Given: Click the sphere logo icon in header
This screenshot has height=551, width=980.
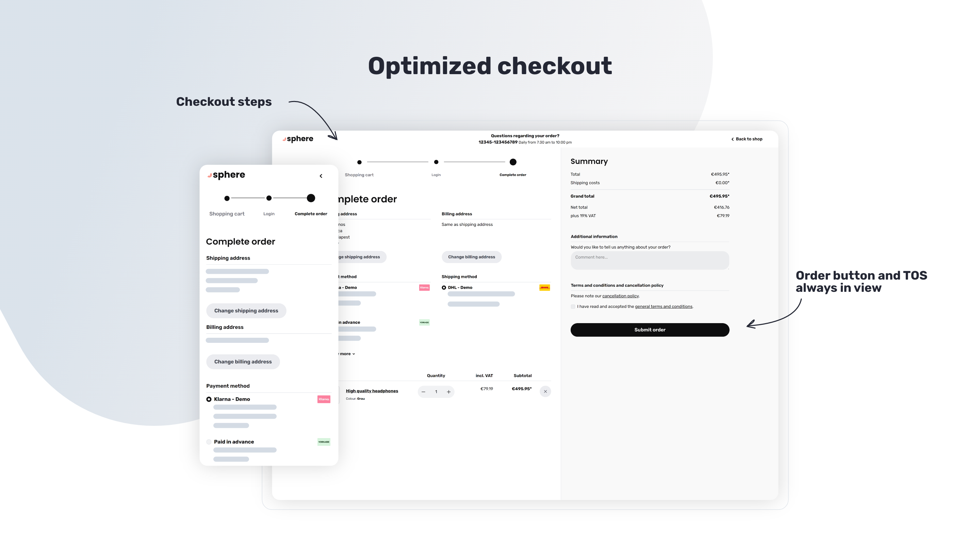Looking at the screenshot, I should (x=283, y=138).
